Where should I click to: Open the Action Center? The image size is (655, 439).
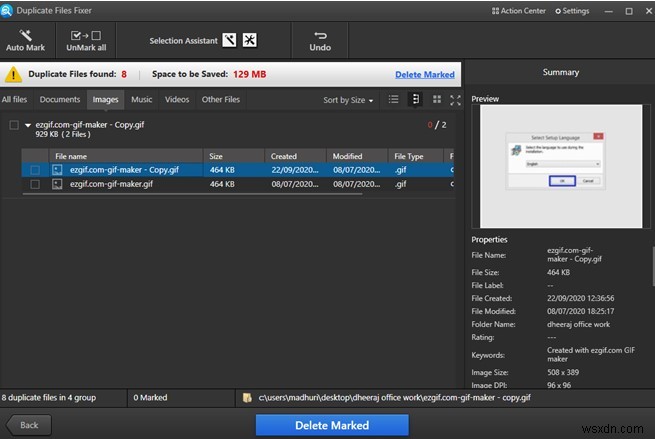518,11
